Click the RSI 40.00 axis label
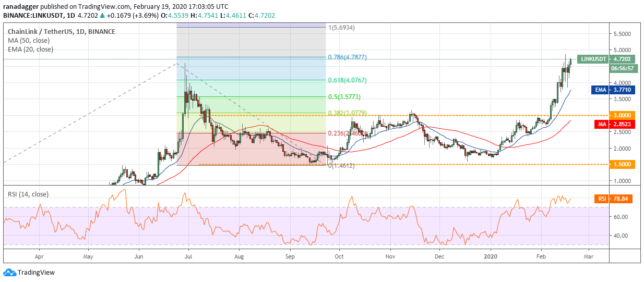Screen dimensions: 644x282 [x=621, y=236]
